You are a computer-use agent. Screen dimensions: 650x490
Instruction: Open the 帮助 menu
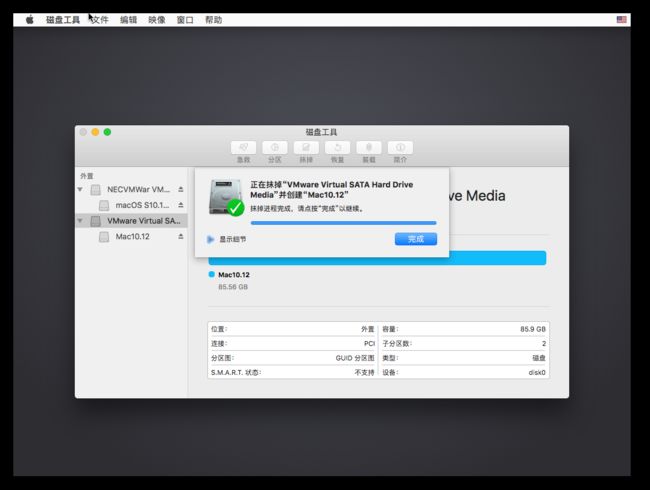tap(213, 19)
